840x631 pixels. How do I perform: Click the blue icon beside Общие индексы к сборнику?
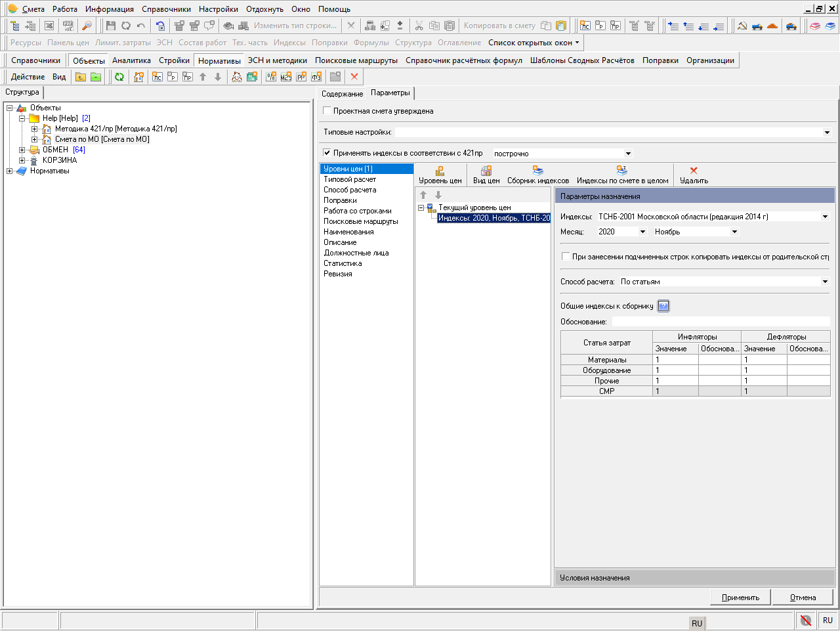click(x=663, y=306)
